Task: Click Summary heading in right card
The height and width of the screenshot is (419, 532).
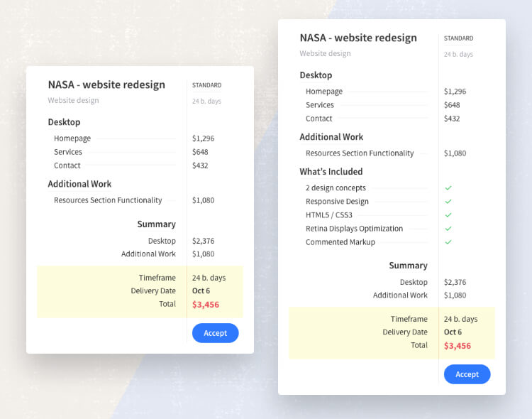Action: 408,266
